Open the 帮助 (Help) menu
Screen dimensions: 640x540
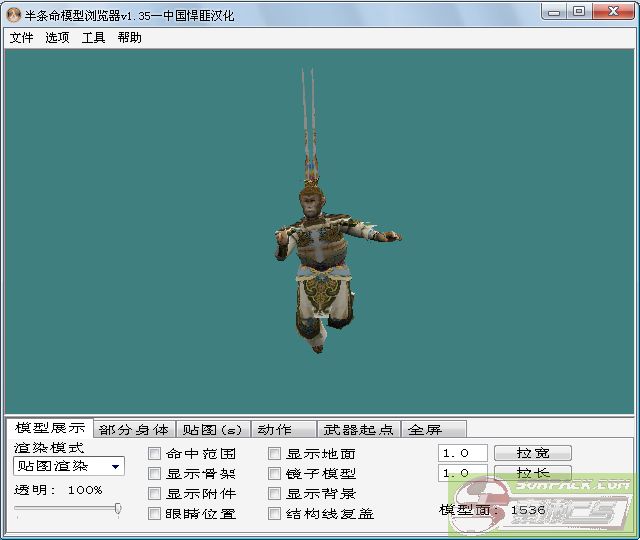(x=129, y=38)
